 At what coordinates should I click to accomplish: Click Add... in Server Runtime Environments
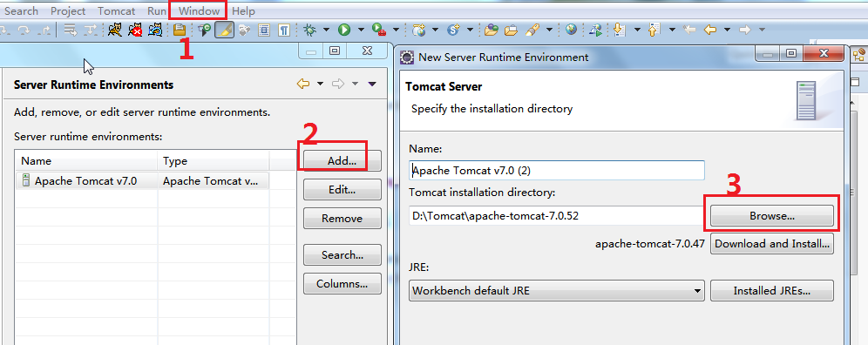click(342, 160)
